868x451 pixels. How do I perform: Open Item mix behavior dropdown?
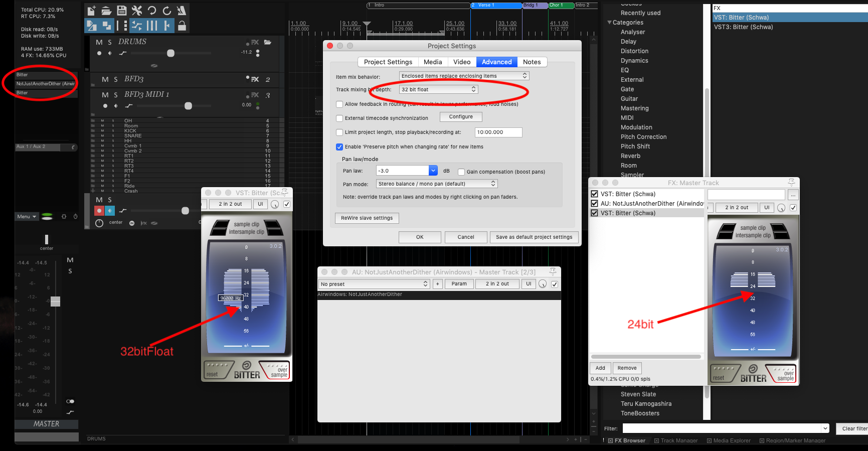pyautogui.click(x=464, y=76)
